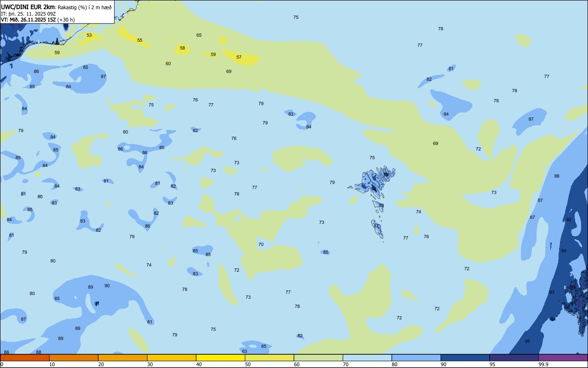Screen dimensions: 588x368
Task: Click the '94' value in the dark blue area
Action: click(564, 251)
